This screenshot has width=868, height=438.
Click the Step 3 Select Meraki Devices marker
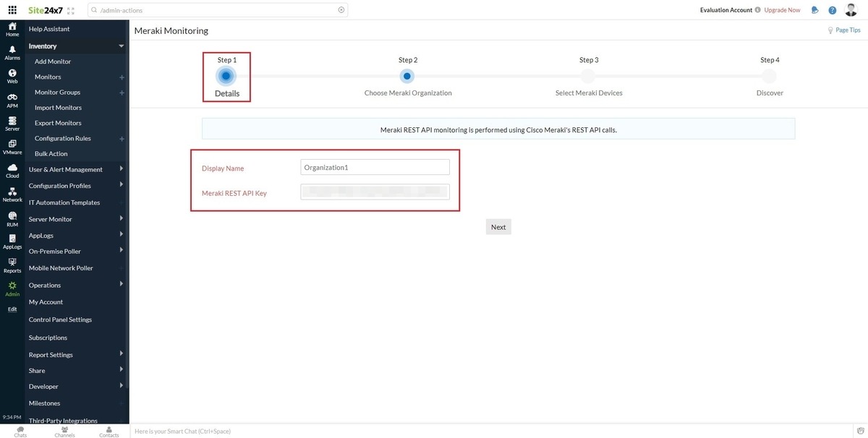[588, 76]
